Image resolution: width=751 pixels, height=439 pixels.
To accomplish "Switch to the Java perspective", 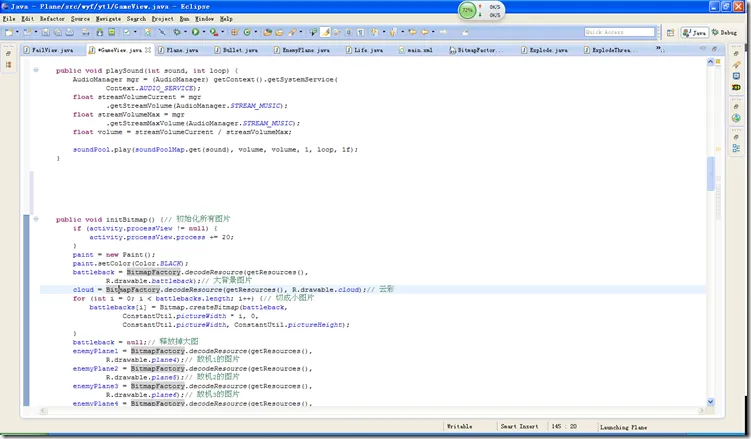I will 694,32.
